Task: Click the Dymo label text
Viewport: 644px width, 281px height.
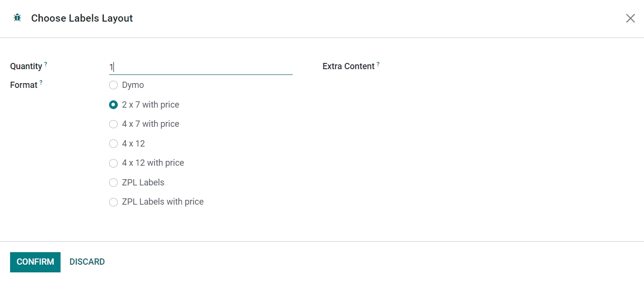Action: point(133,85)
